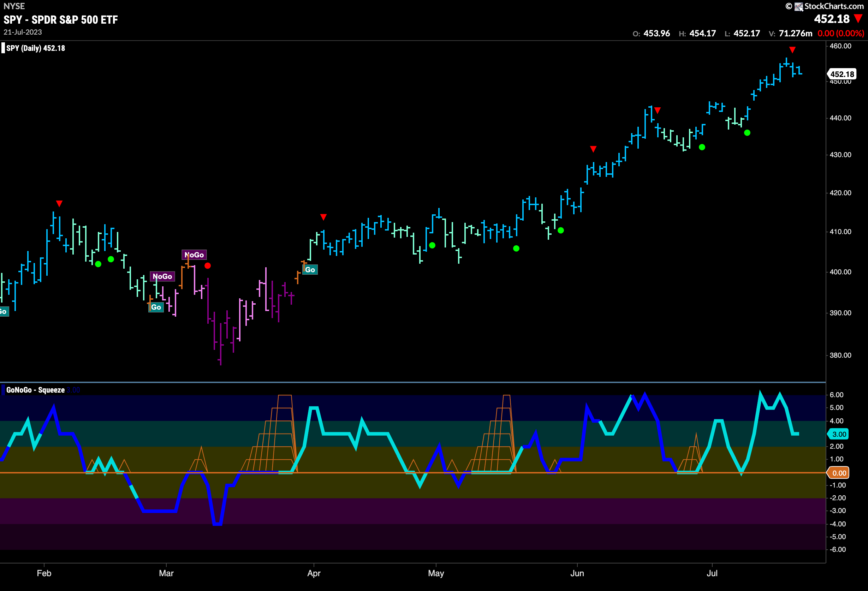Select the green dot in July near 436
Viewport: 868px width, 591px height.
(x=747, y=132)
